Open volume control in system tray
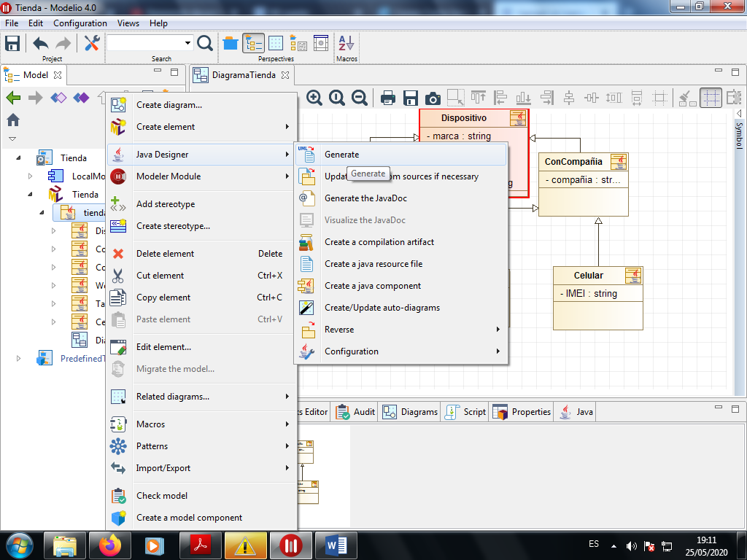This screenshot has width=747, height=560. click(632, 546)
